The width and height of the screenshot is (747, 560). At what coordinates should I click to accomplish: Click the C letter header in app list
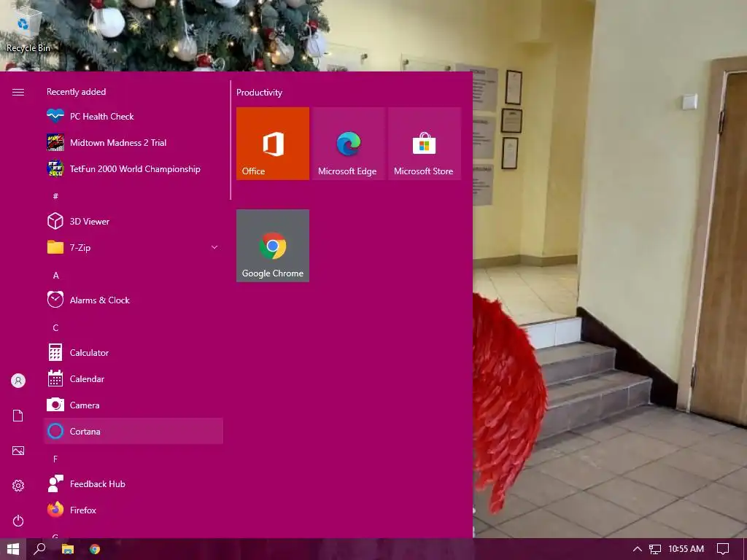tap(55, 327)
